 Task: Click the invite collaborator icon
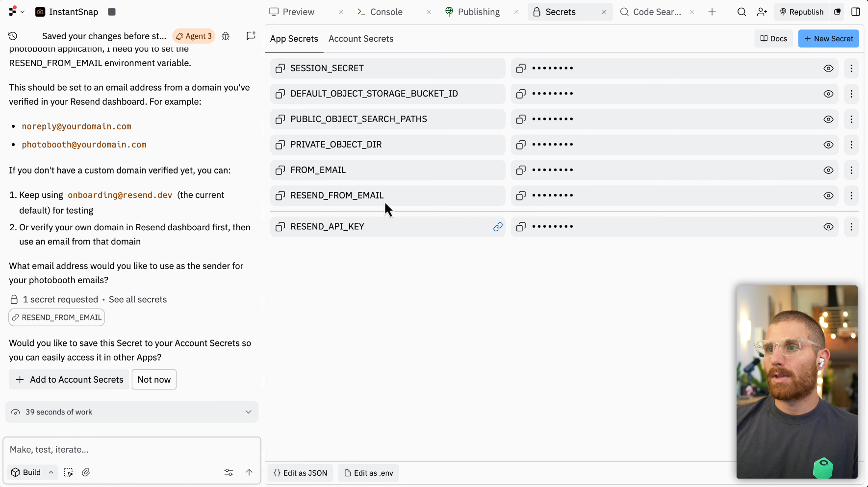click(762, 12)
